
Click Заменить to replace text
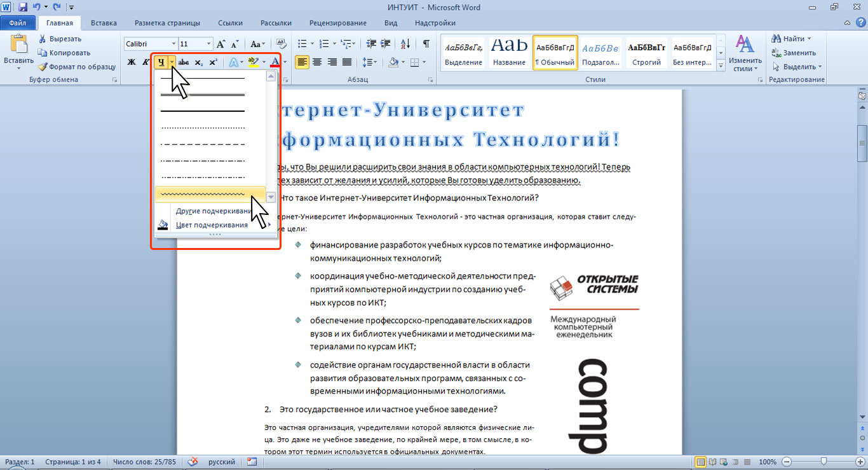pyautogui.click(x=794, y=53)
